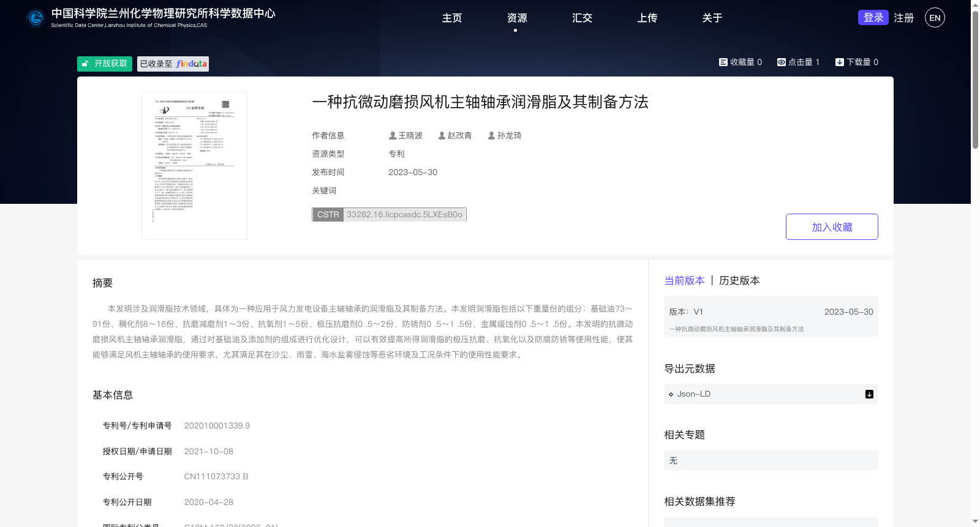Screen dimensions: 980x527
Task: Click publication number CN111073733 B
Action: 216,476
